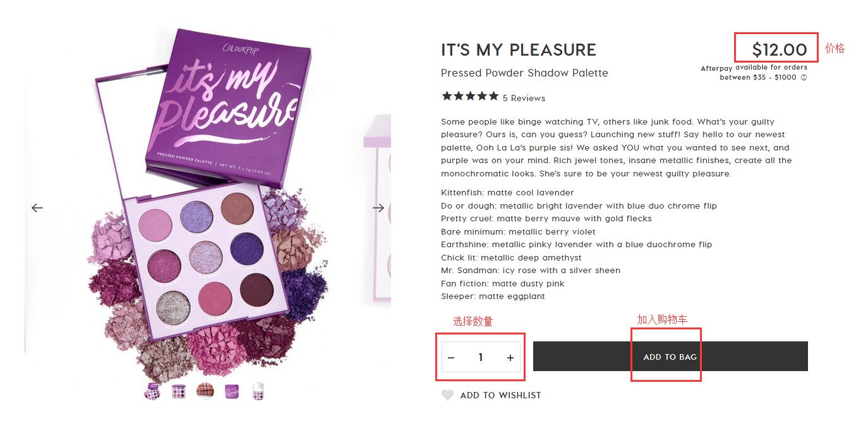Open the 5 Reviews link
Image resolution: width=868 pixels, height=428 pixels.
pos(524,98)
